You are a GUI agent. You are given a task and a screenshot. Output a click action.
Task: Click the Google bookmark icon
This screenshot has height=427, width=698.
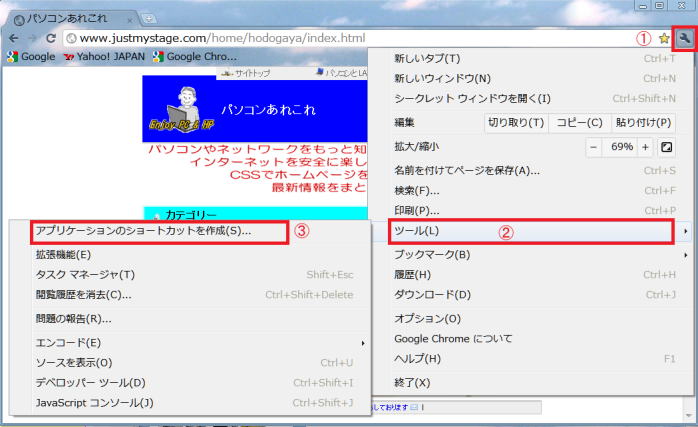coord(12,57)
